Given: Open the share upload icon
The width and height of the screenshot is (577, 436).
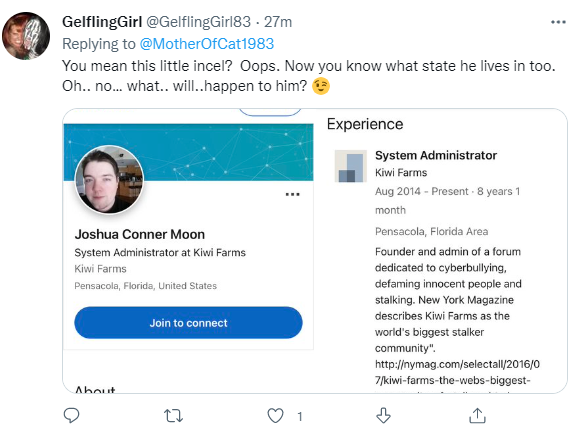Looking at the screenshot, I should point(478,416).
